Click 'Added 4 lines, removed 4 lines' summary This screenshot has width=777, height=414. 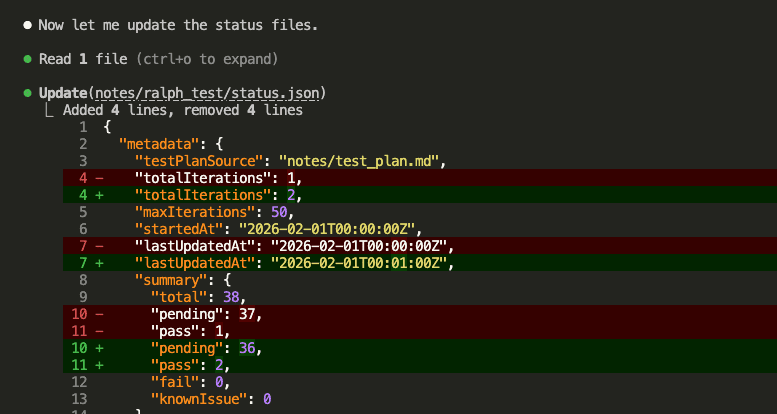pos(183,110)
